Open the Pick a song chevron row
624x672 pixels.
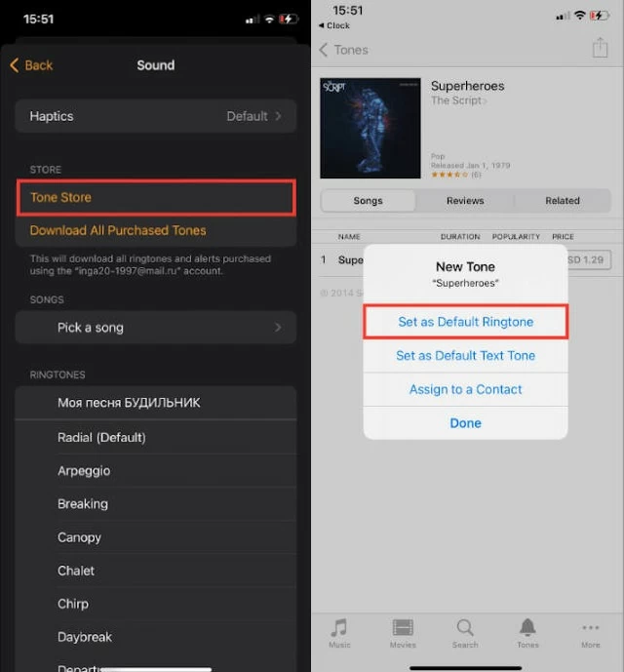[x=156, y=328]
